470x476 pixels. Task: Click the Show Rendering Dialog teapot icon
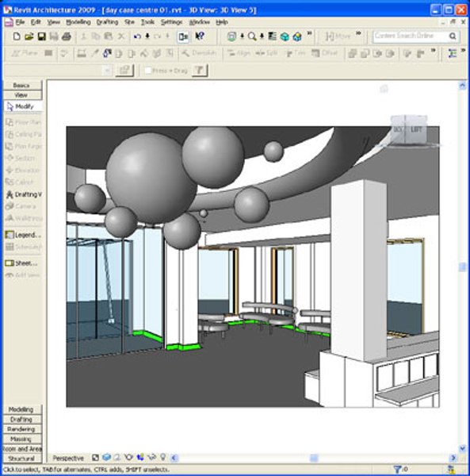[x=128, y=457]
